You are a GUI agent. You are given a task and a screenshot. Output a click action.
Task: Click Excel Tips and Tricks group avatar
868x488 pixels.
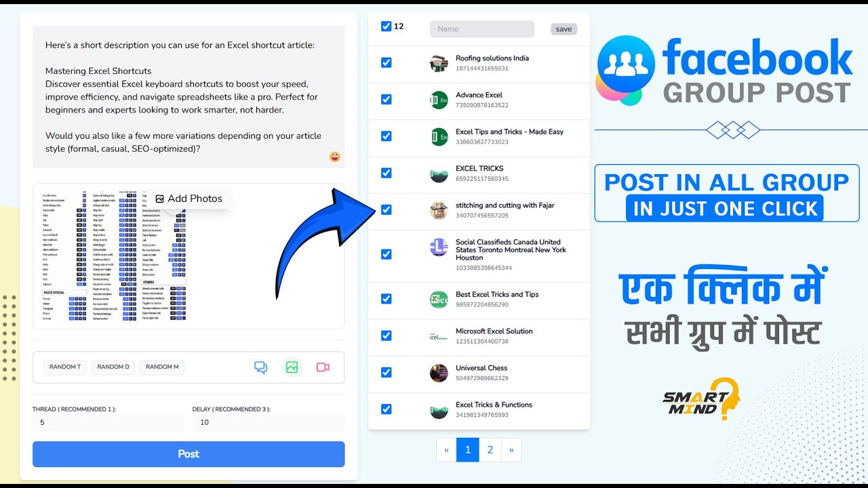[x=439, y=136]
